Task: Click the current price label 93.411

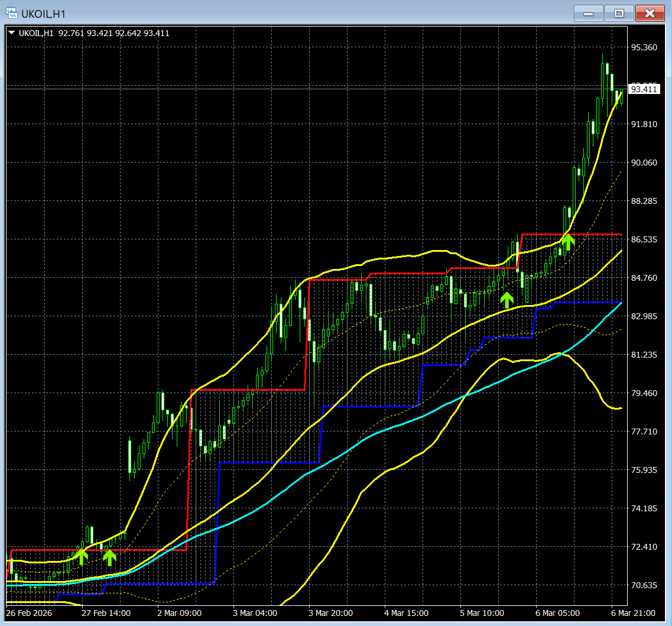Action: pyautogui.click(x=644, y=89)
